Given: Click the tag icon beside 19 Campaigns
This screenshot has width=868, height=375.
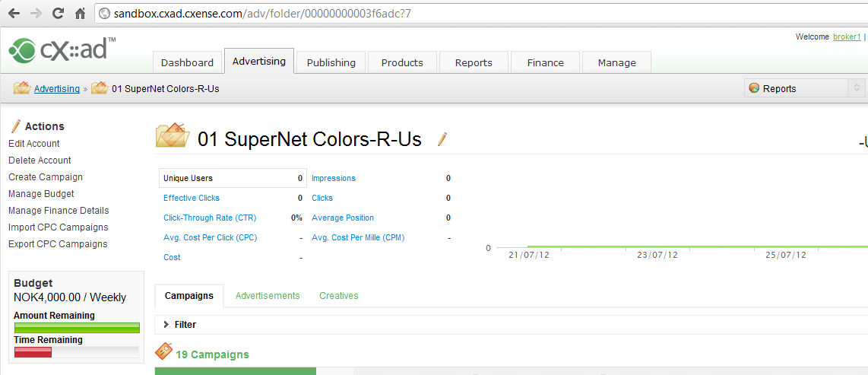Looking at the screenshot, I should 164,351.
